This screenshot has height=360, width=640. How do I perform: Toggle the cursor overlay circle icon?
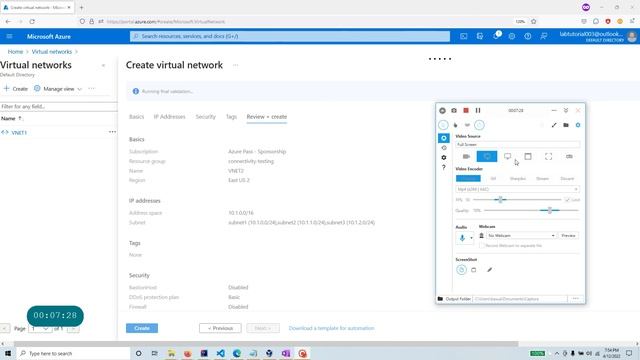pos(443,125)
